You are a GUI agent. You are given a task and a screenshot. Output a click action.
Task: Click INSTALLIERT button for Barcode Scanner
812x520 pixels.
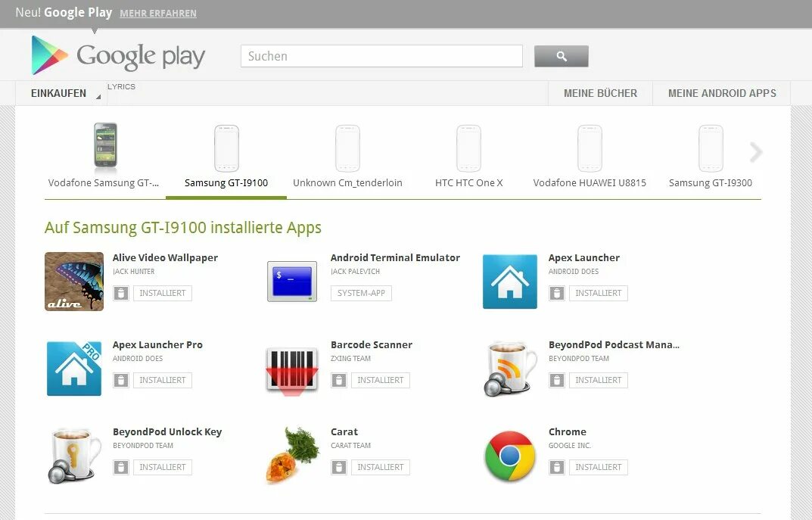[x=381, y=380]
